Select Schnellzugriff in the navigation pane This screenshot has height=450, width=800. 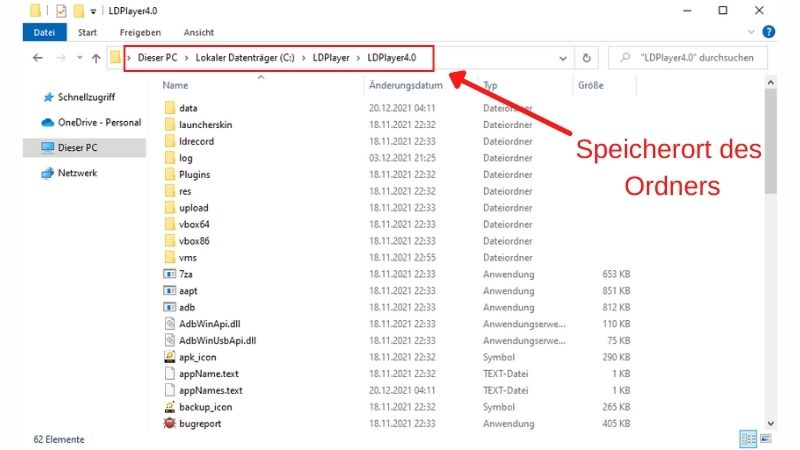point(86,97)
